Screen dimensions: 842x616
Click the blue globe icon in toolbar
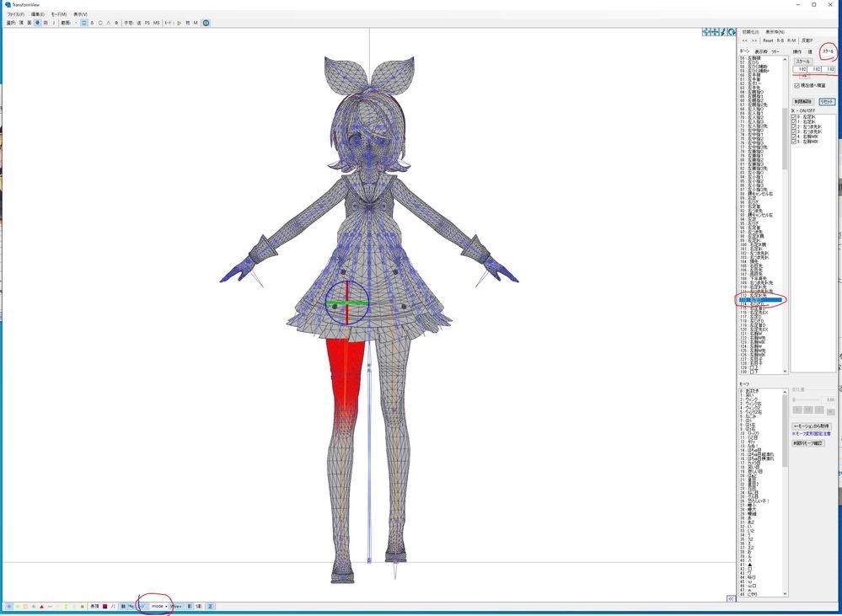pos(206,23)
